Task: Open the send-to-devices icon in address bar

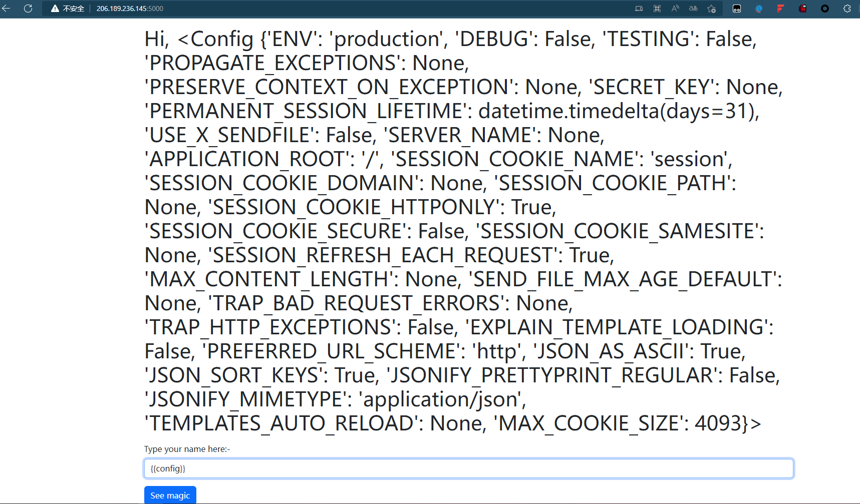Action: (x=639, y=9)
